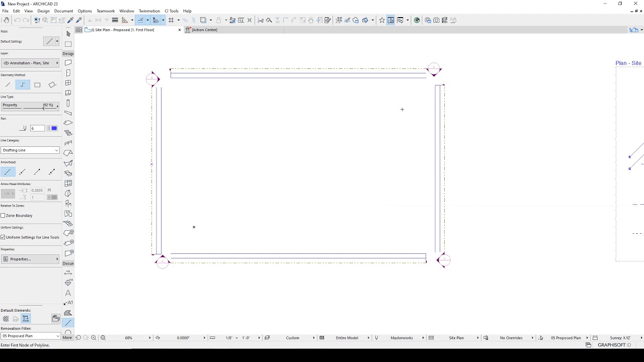The width and height of the screenshot is (644, 362).
Task: Select the Column tool in toolbox
Action: pos(68,103)
